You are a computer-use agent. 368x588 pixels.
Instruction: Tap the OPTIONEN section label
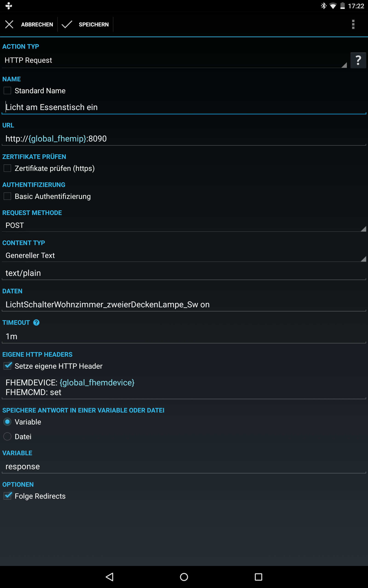pyautogui.click(x=18, y=484)
